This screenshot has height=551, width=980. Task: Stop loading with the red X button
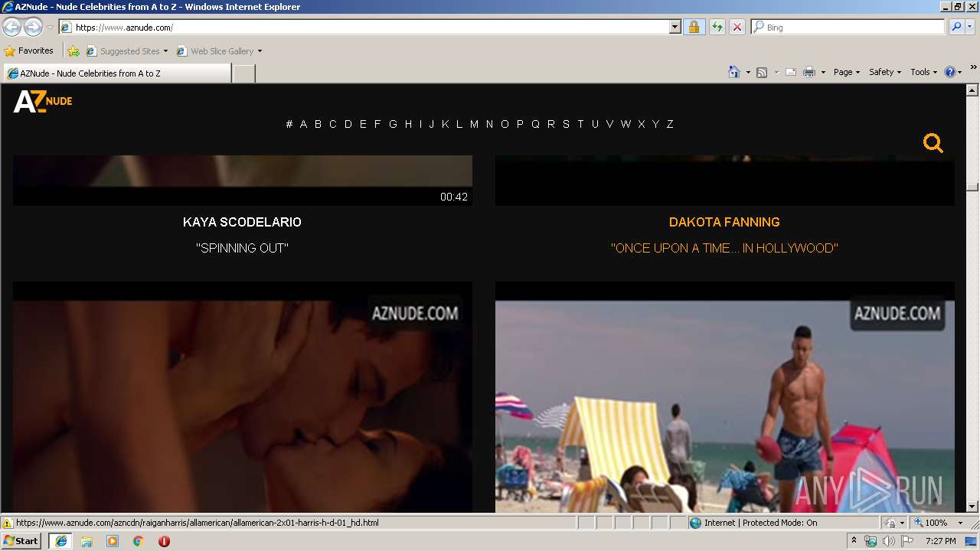pos(737,28)
